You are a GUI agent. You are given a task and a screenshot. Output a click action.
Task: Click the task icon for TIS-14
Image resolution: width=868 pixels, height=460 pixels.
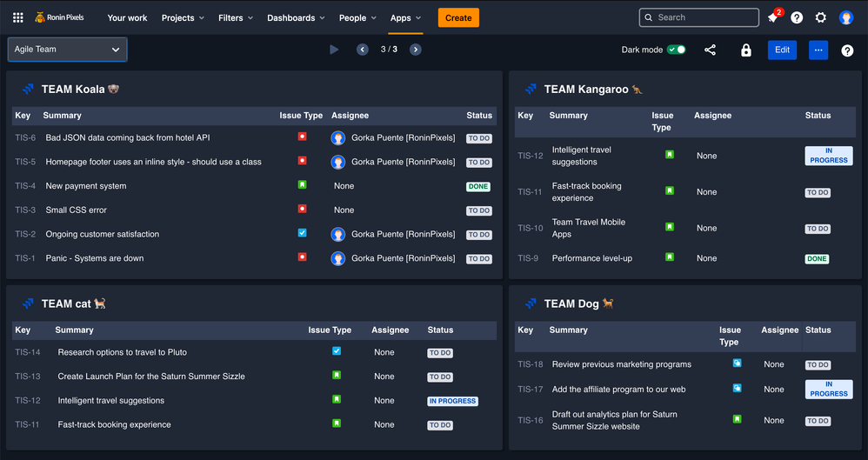coord(337,351)
